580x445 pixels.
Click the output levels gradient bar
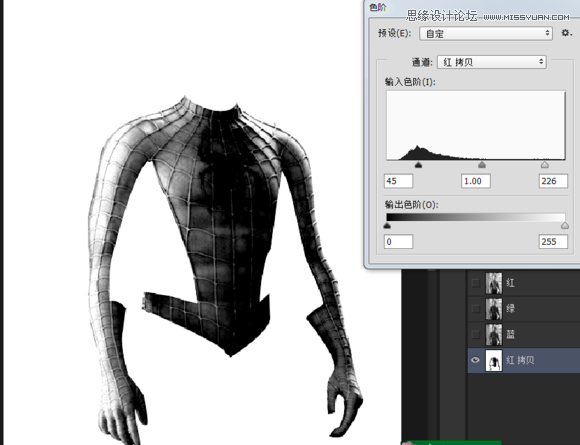coord(476,217)
